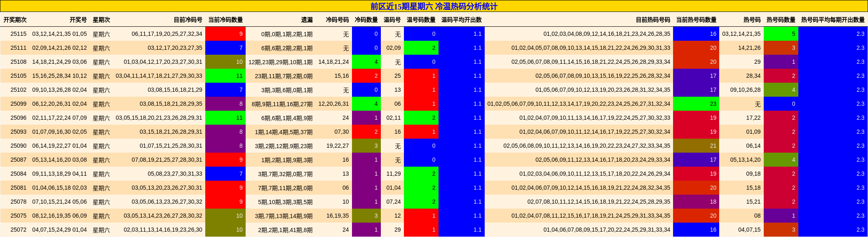
Task: Click the title 前区近15期星期六 冷温热码分析统计
Action: pos(434,6)
